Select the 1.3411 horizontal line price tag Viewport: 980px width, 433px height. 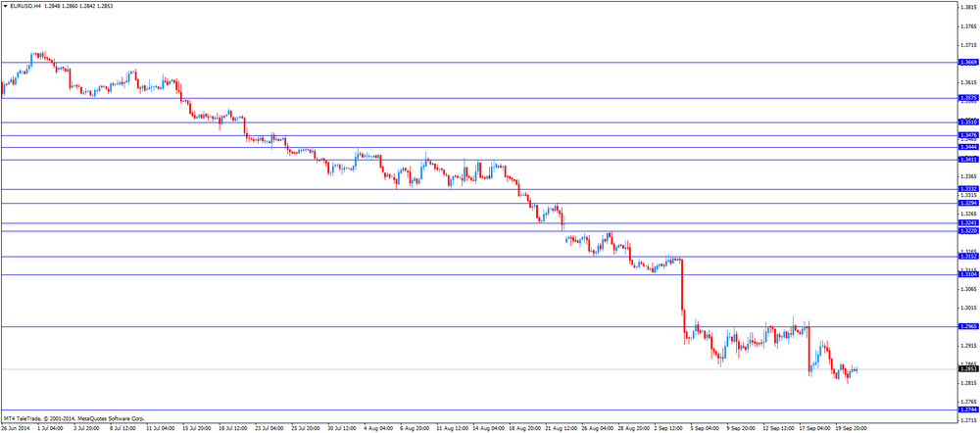tap(968, 160)
